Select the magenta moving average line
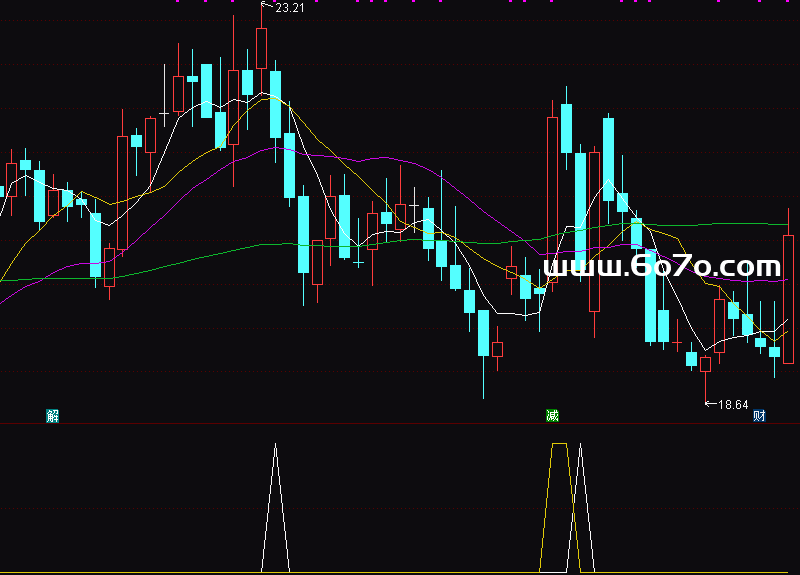This screenshot has height=575, width=800. 380,158
